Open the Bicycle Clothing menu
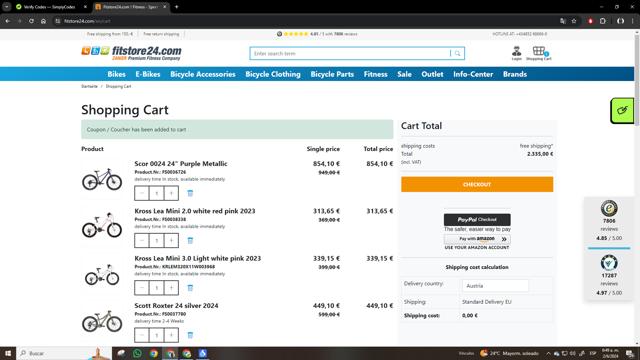This screenshot has height=360, width=640. coord(273,74)
